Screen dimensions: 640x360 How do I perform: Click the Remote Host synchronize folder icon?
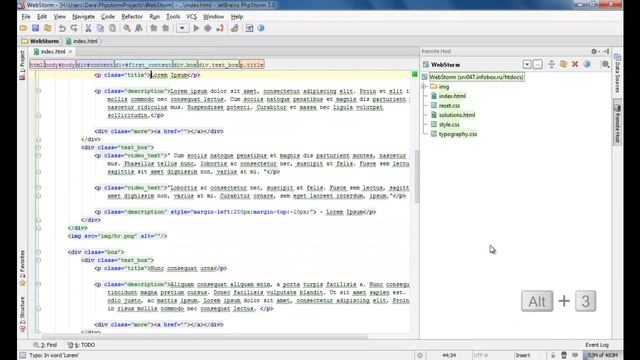tap(563, 64)
